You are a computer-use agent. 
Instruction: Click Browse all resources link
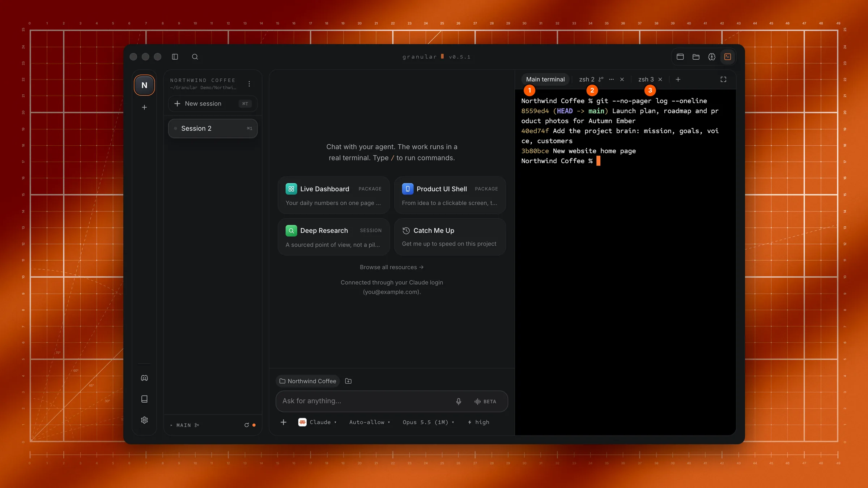[x=392, y=267]
